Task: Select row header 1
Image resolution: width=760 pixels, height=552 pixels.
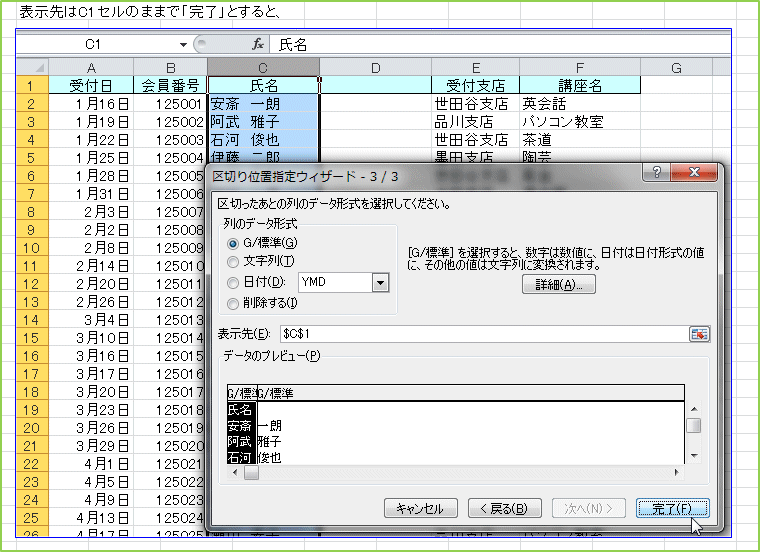Action: pos(32,86)
